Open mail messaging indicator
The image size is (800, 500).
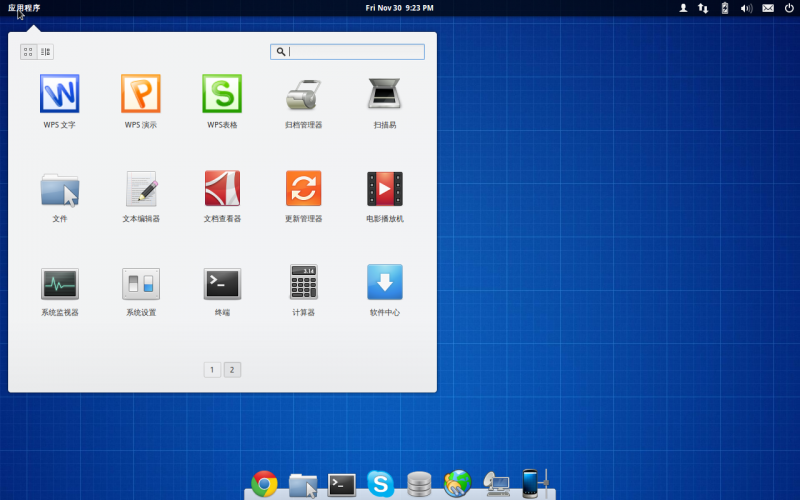[x=768, y=8]
